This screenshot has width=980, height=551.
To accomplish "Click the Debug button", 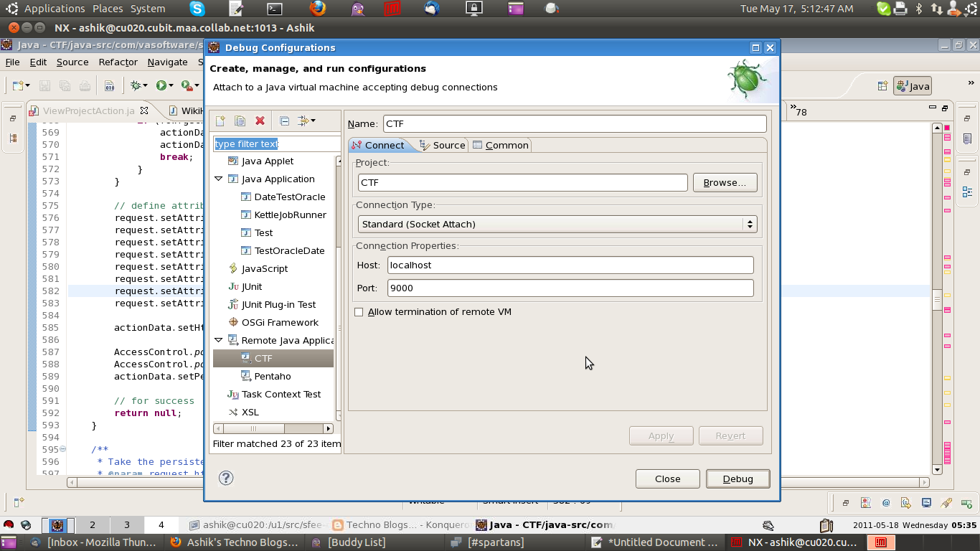I will coord(738,479).
